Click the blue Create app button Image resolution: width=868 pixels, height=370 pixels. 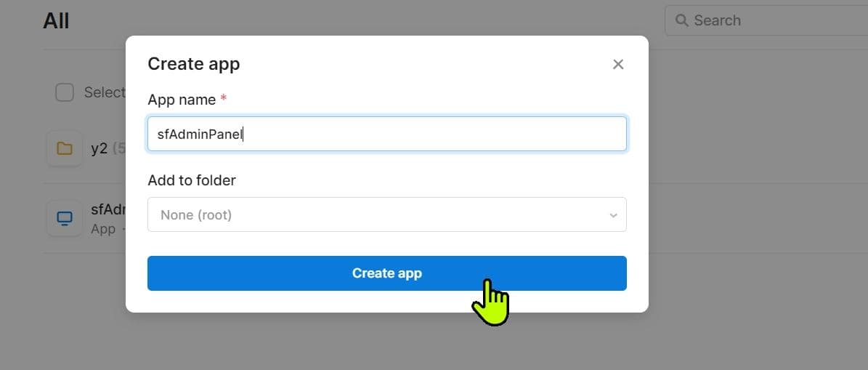[x=387, y=273]
